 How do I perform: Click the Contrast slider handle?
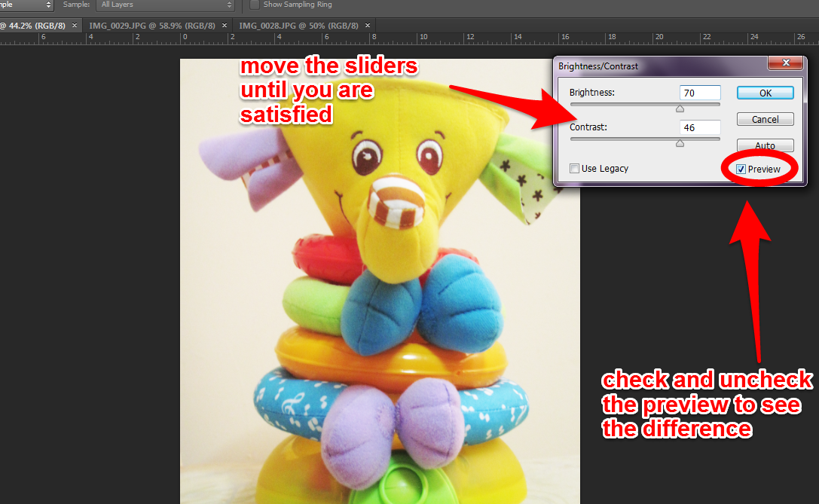tap(680, 143)
